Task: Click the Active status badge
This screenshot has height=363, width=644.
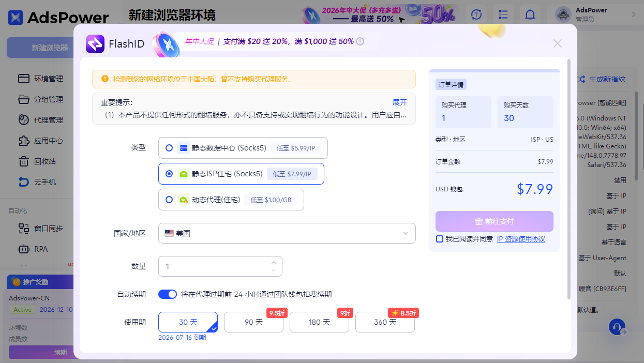Action: coord(22,310)
